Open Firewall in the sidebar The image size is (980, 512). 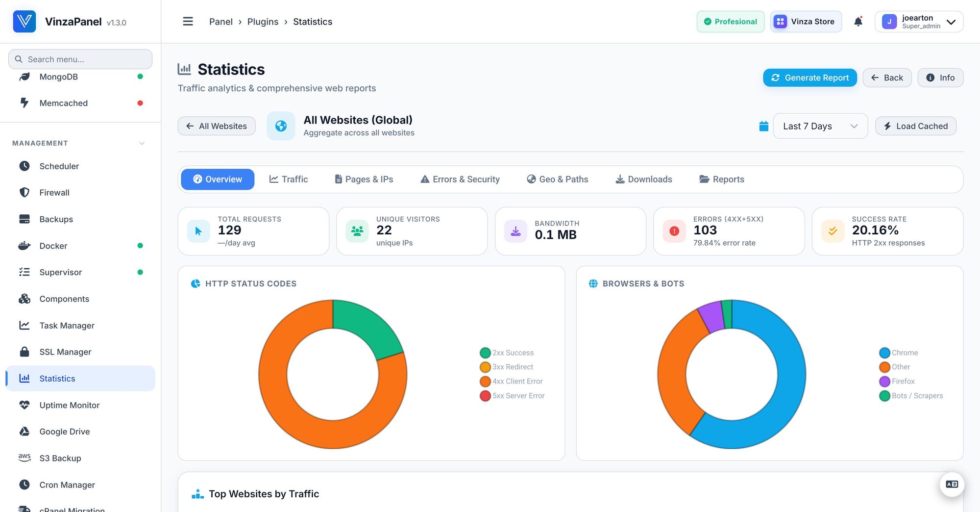(x=80, y=193)
